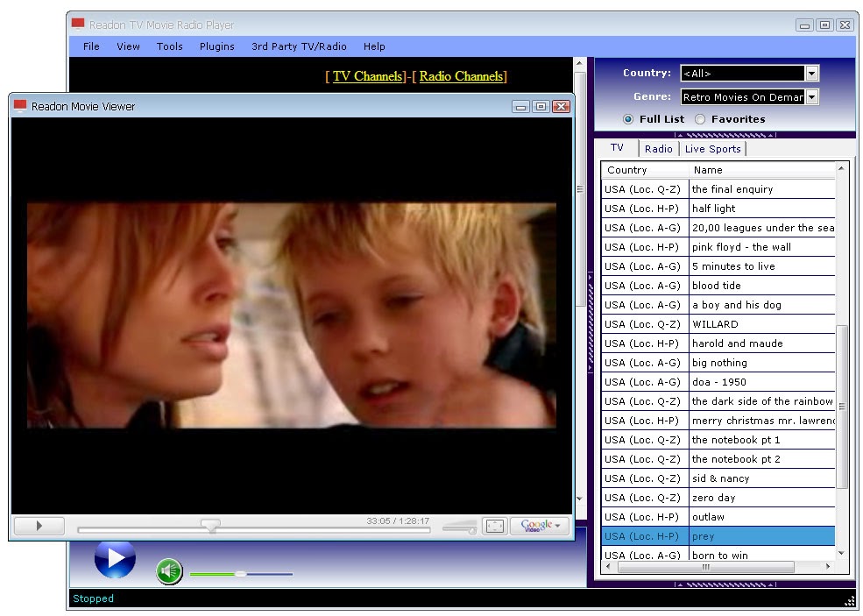The height and width of the screenshot is (616, 863).
Task: Click the large blue play button in main player
Action: click(x=115, y=559)
